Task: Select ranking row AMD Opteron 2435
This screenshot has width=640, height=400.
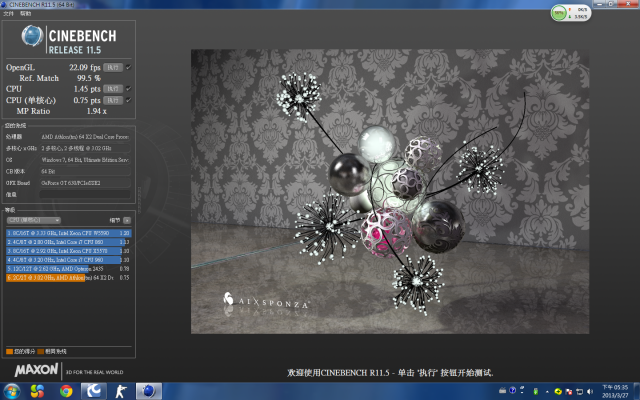Action: [68, 269]
